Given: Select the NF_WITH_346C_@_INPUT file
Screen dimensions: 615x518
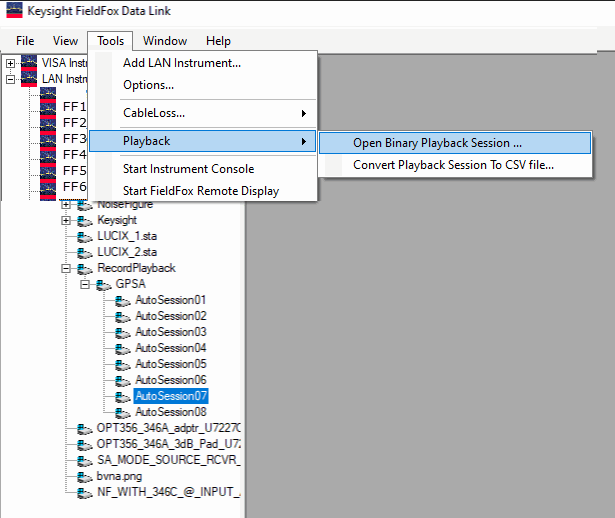Looking at the screenshot, I should (x=169, y=492).
